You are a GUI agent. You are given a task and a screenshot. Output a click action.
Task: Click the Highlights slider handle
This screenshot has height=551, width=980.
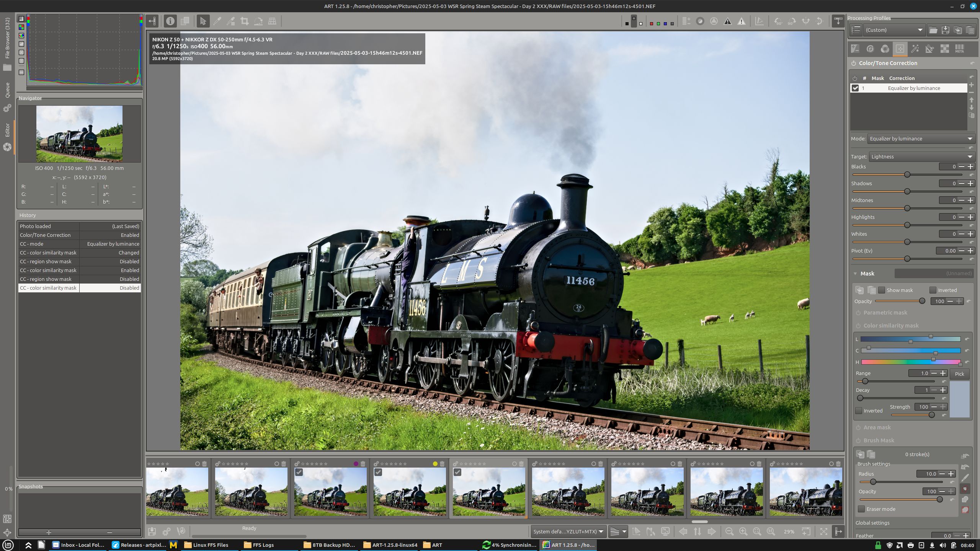(x=907, y=225)
